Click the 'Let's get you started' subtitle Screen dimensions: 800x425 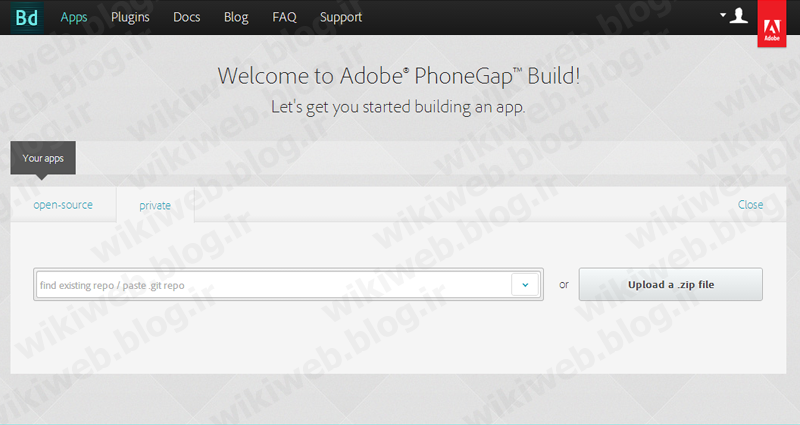[x=398, y=106]
